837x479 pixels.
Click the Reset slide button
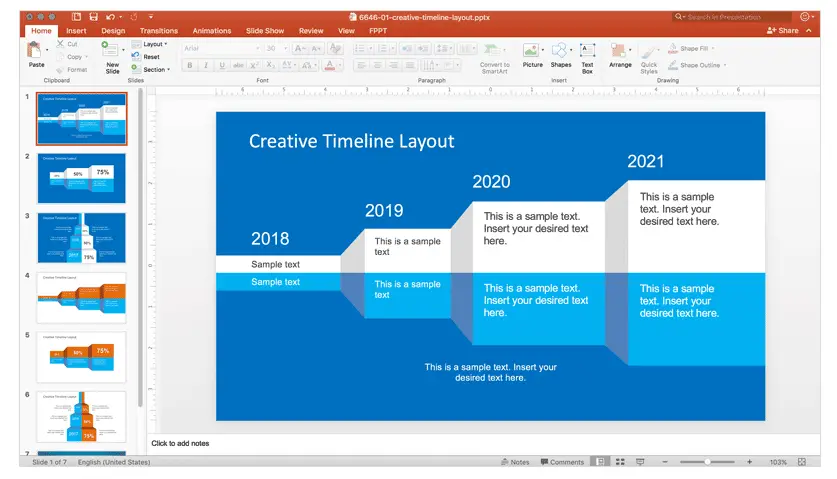146,57
